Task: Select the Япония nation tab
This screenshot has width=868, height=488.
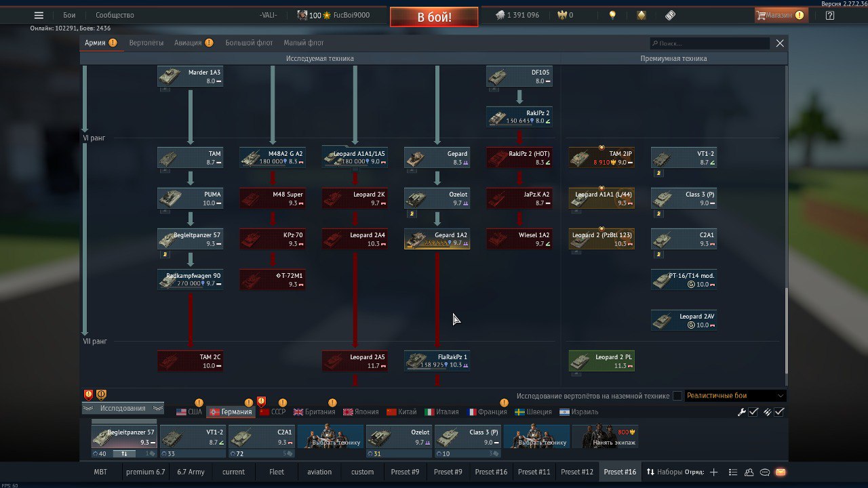Action: pos(361,411)
